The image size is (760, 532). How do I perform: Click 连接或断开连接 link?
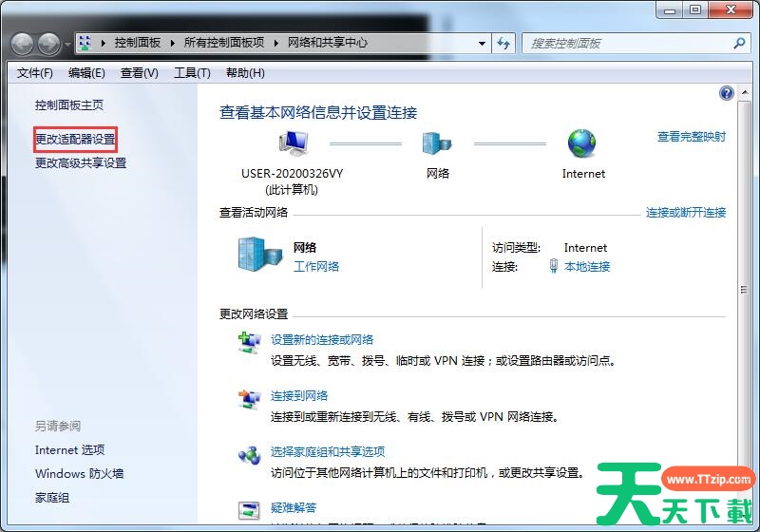pos(686,213)
